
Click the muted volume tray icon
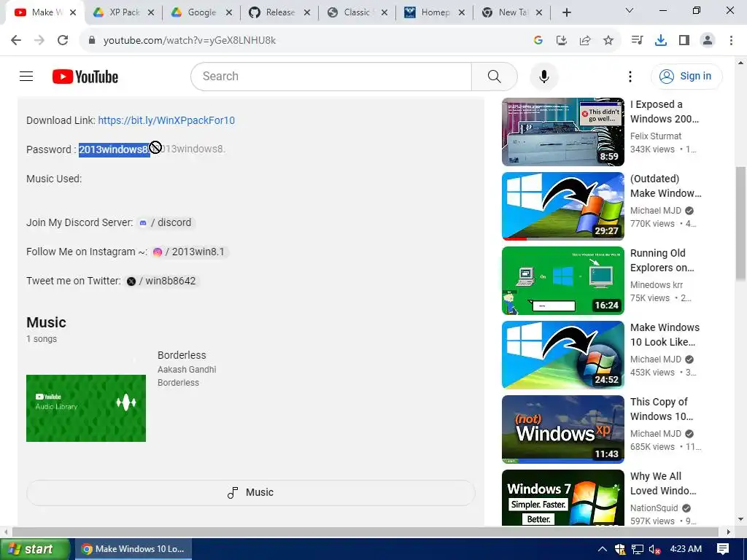[654, 550]
